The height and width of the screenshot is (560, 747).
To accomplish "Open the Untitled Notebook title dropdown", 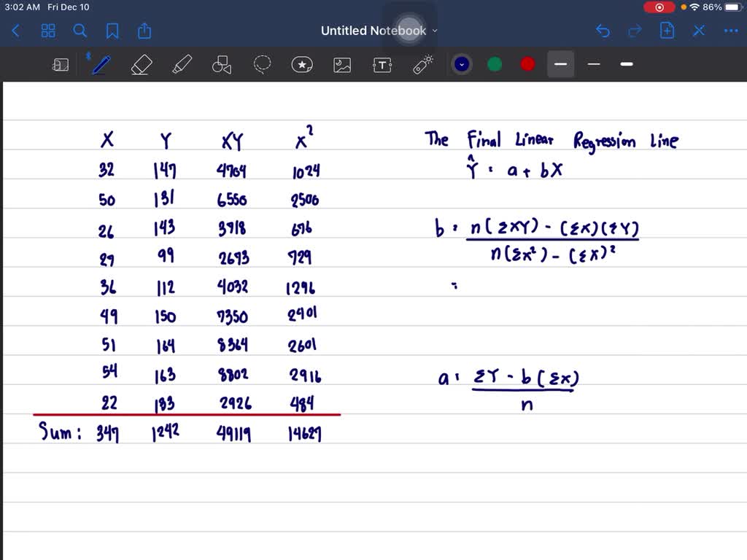I will tap(434, 31).
